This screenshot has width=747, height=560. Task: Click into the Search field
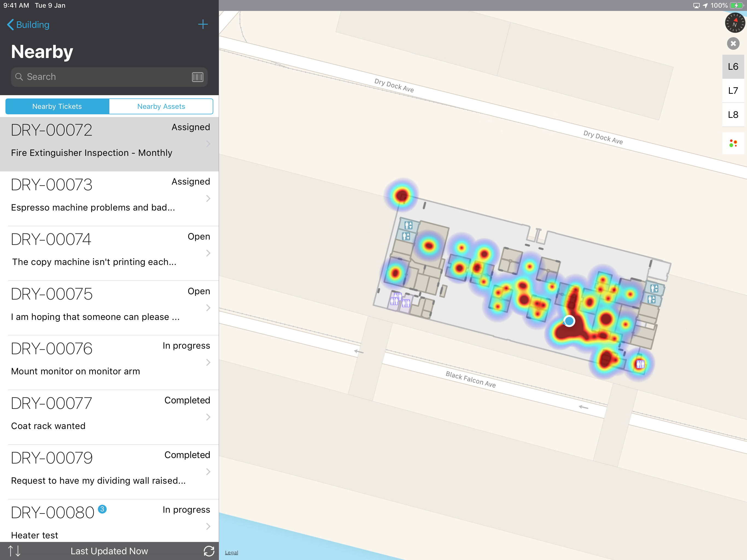pyautogui.click(x=101, y=77)
